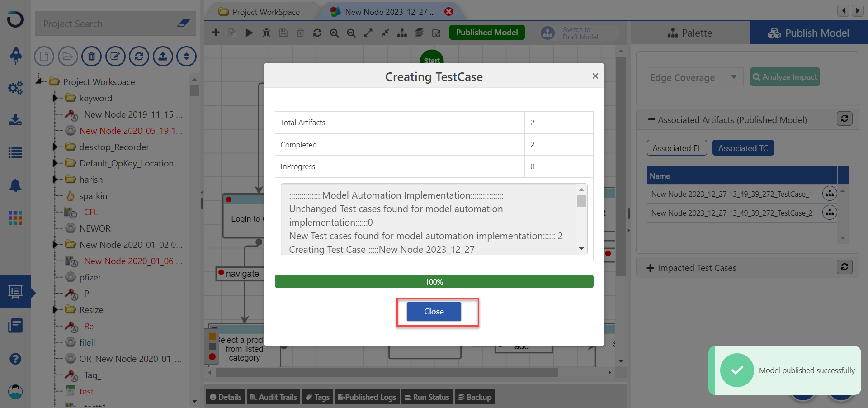Click the add (plus) icon in model toolbar
Screen dimensions: 868x408
tap(216, 33)
